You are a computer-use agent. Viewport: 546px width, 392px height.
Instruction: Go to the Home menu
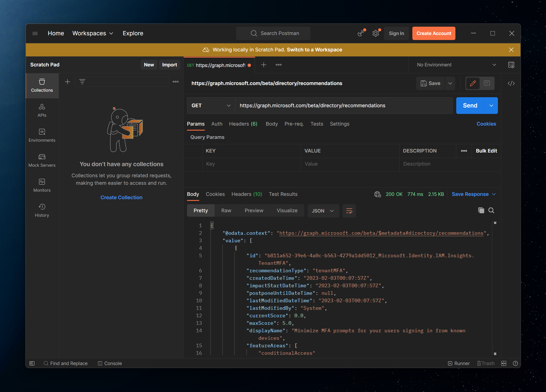(56, 33)
